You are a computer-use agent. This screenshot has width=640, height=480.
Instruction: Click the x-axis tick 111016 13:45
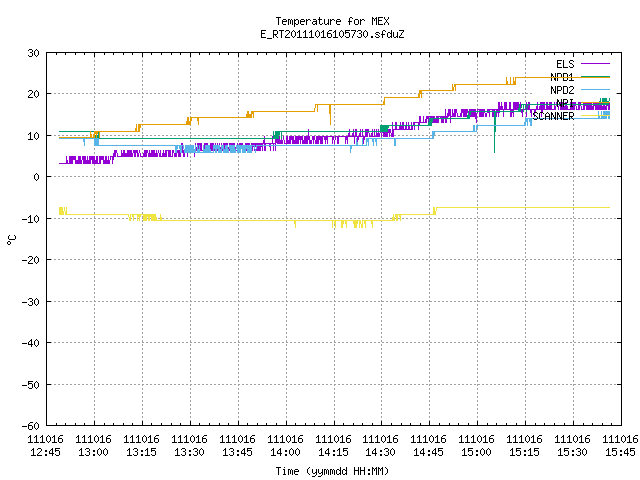(x=238, y=446)
